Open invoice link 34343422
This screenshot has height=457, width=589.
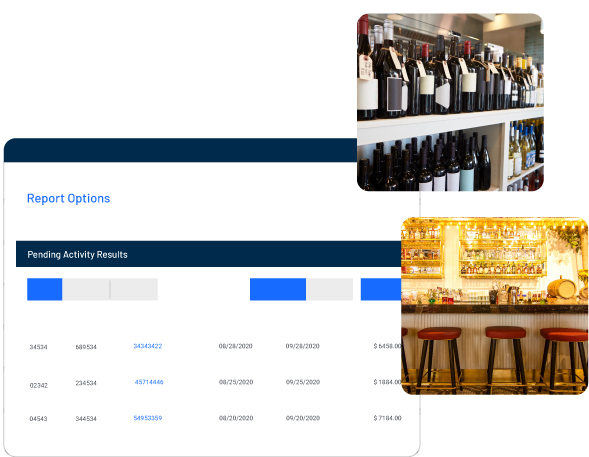[x=148, y=346]
